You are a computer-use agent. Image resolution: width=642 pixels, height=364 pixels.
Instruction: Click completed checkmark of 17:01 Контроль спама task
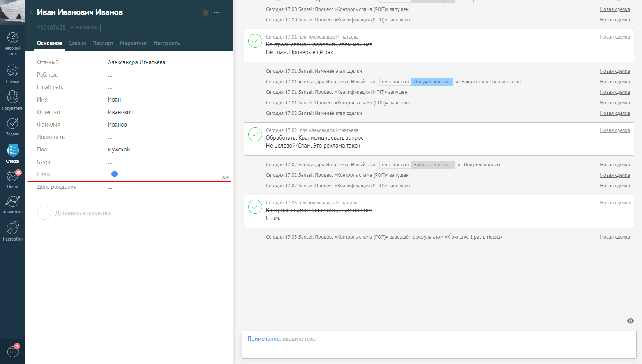tap(255, 41)
